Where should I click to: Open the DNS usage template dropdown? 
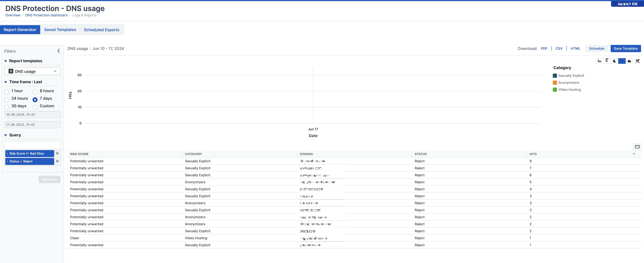click(x=33, y=71)
